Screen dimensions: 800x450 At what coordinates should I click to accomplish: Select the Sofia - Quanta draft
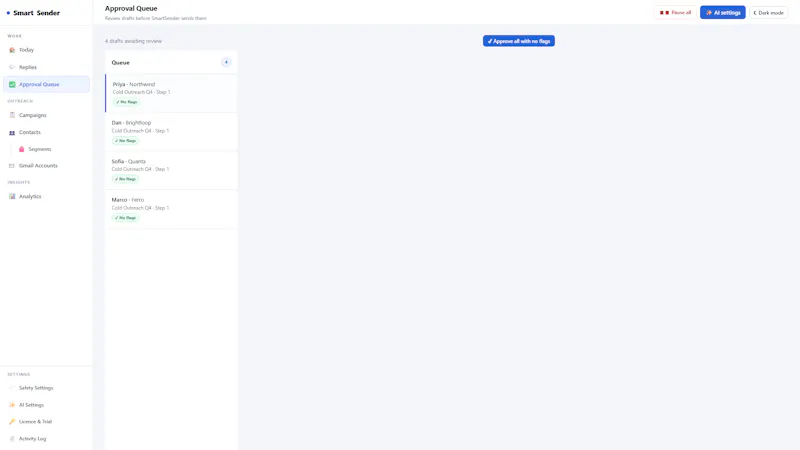click(171, 170)
